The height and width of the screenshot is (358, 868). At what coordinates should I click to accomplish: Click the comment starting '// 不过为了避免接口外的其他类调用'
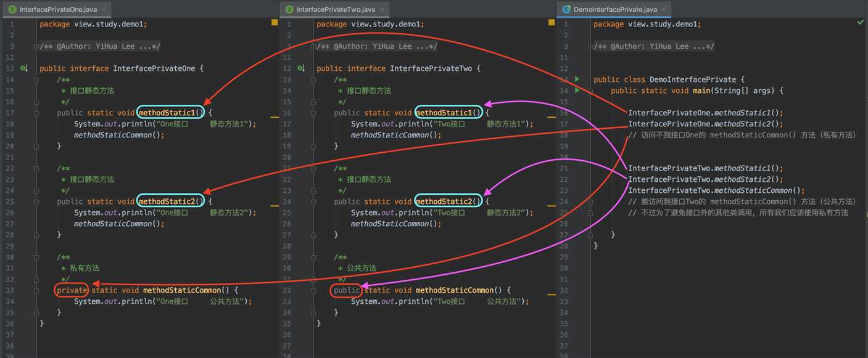(x=738, y=213)
